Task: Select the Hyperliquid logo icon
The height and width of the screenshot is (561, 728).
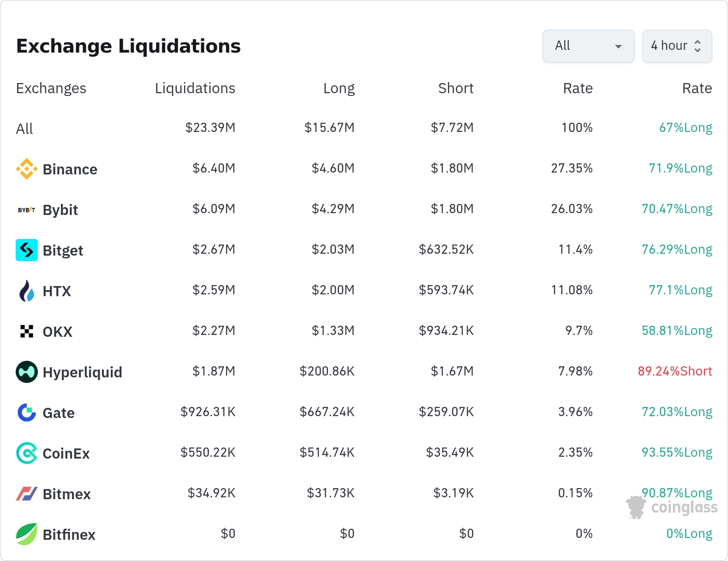Action: (x=26, y=372)
